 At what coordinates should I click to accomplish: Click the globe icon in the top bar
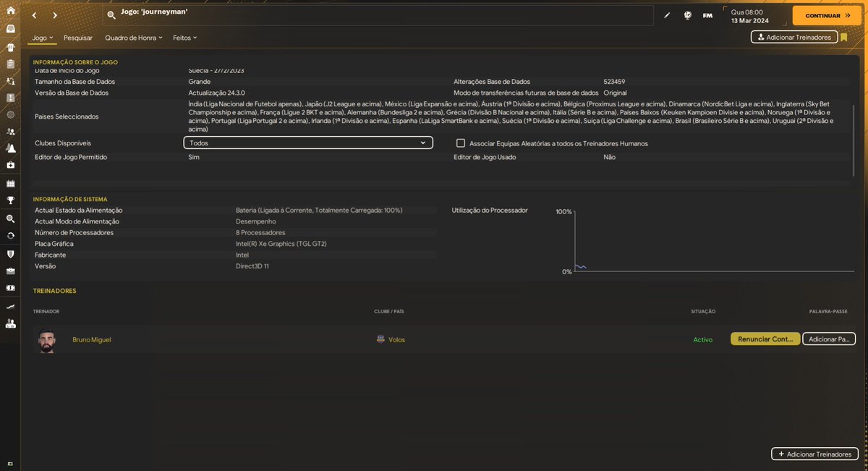[x=688, y=15]
